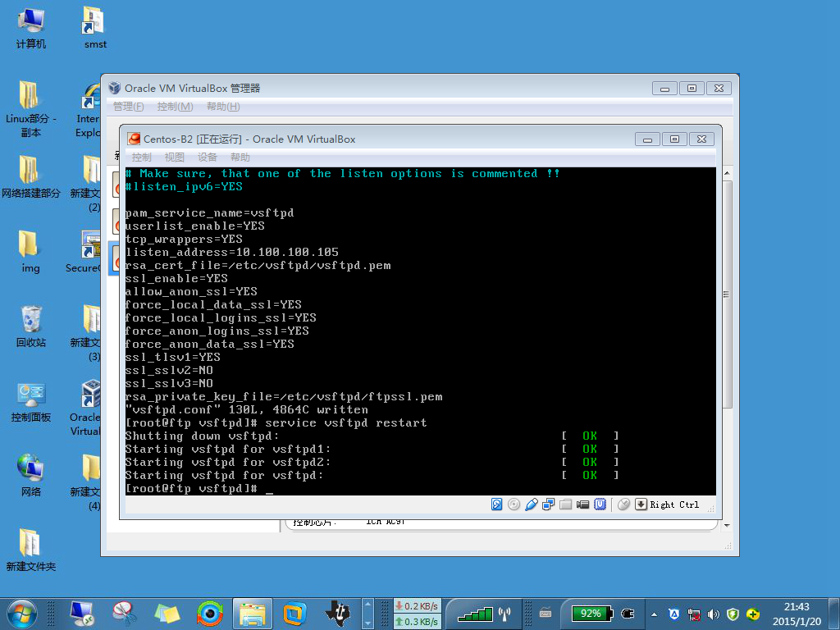This screenshot has width=840, height=630.
Task: Click the video capture indicator in VM status bar
Action: 583,504
